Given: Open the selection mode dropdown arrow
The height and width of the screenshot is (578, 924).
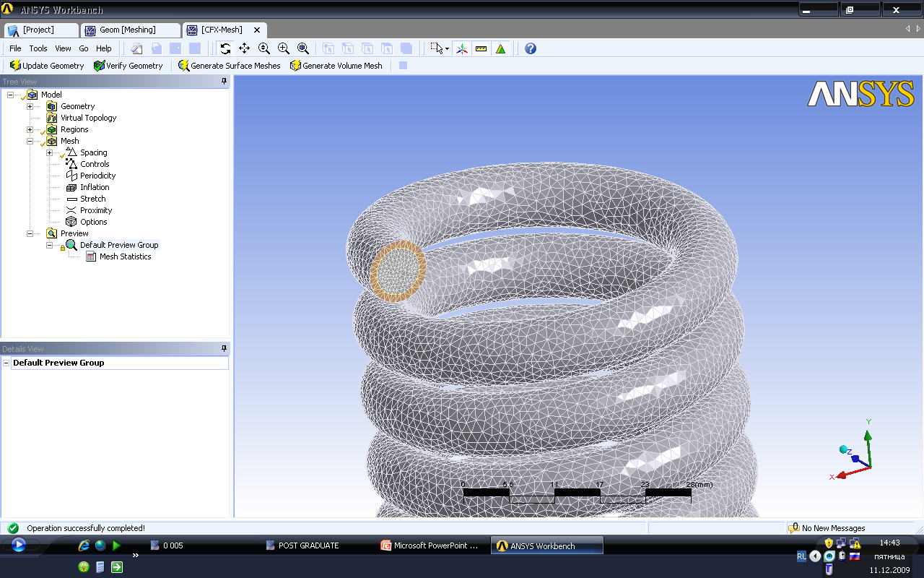Looking at the screenshot, I should [x=447, y=49].
